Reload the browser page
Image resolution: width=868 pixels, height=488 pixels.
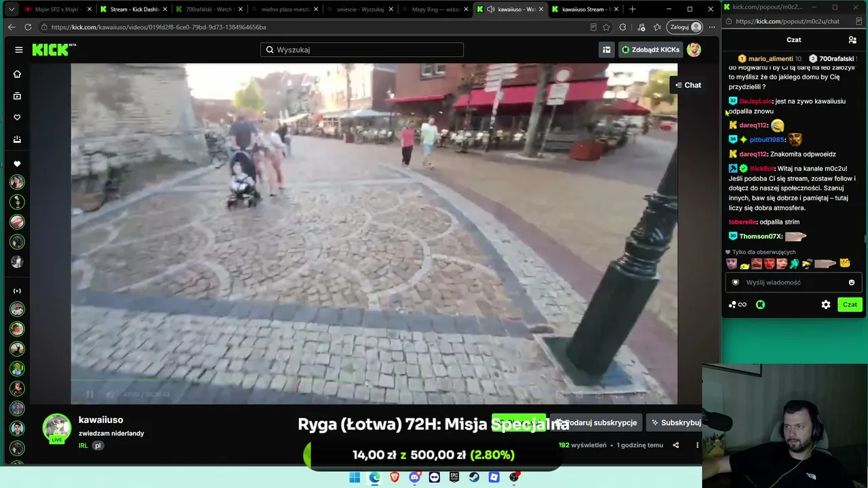(x=28, y=27)
